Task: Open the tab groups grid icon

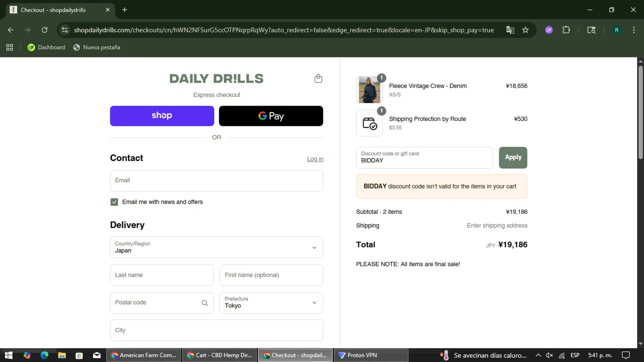Action: [9, 47]
